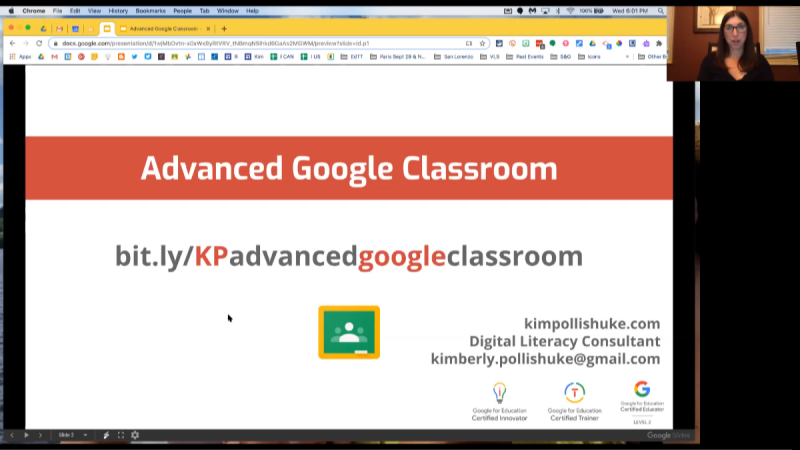Open the History menu

coord(118,11)
